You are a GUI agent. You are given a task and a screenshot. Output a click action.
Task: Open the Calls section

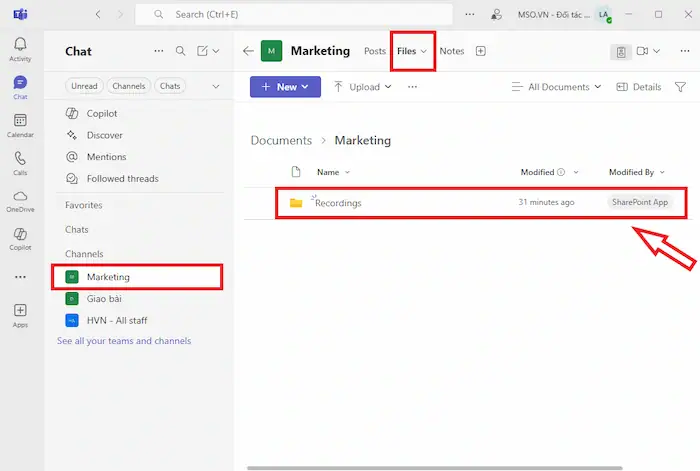point(20,162)
